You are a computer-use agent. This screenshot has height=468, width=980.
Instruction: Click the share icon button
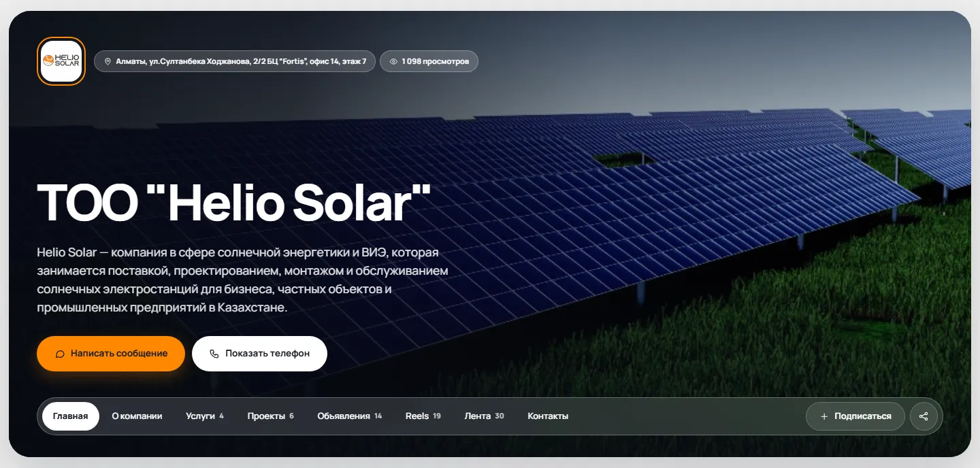tap(924, 416)
